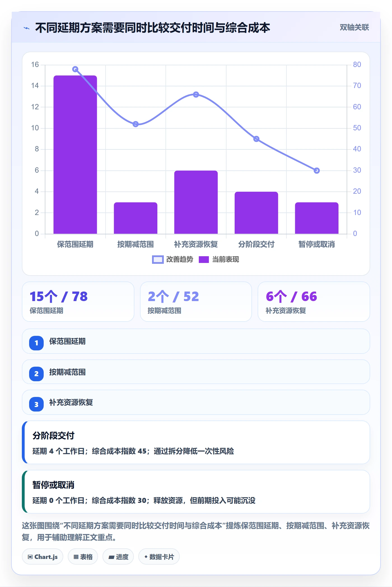The image size is (392, 587).
Task: Click the bar icon in 进度 tag
Action: (111, 557)
